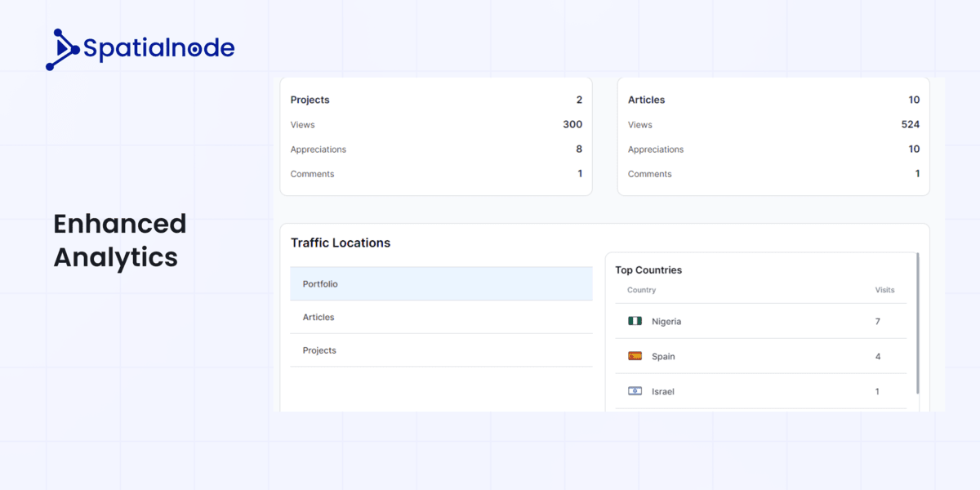Click the Projects stats card header

(x=310, y=100)
